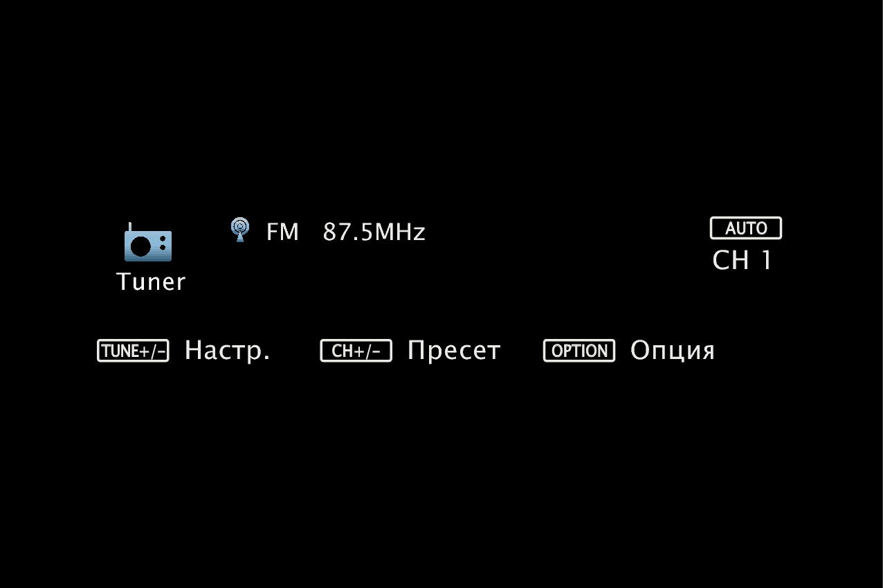
Task: Select the FM band label
Action: [282, 232]
